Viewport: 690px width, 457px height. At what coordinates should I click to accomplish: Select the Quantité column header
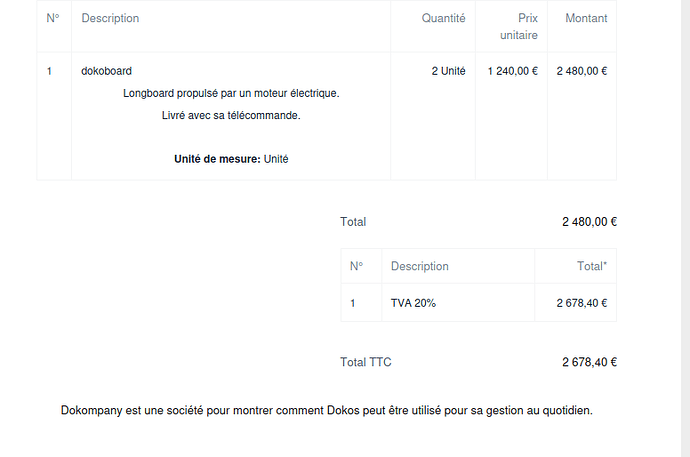point(443,18)
